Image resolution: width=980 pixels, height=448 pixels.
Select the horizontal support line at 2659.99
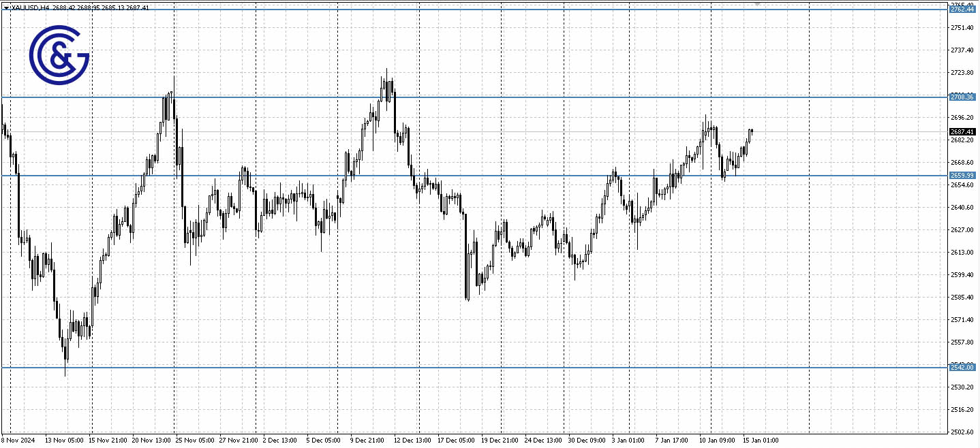[x=477, y=175]
